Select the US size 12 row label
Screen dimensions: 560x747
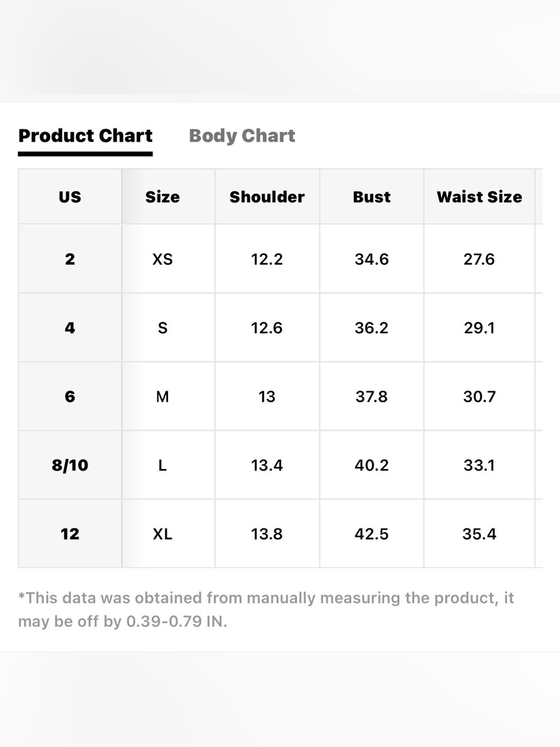(70, 534)
